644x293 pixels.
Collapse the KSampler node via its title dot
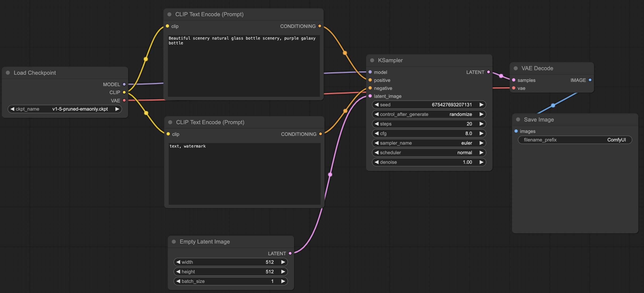click(x=372, y=60)
